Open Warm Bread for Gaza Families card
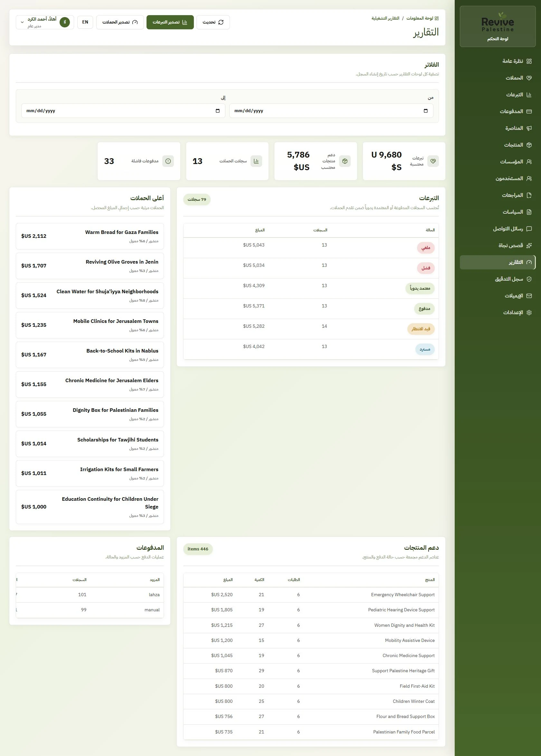The height and width of the screenshot is (756, 541). pos(90,236)
